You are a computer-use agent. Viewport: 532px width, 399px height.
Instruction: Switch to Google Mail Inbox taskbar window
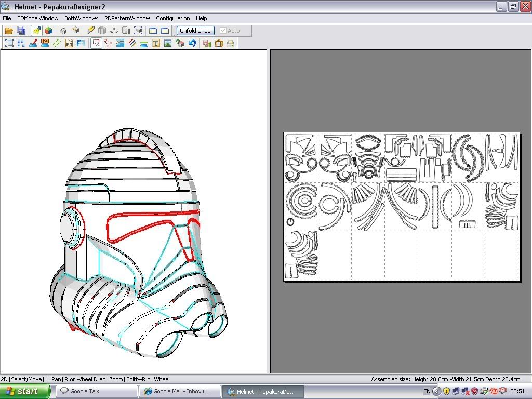pos(180,392)
